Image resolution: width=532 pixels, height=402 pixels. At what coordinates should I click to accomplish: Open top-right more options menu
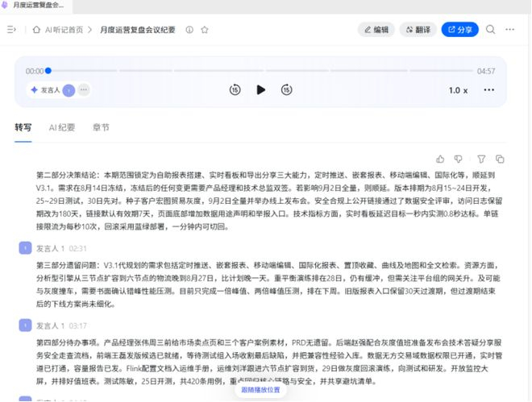(509, 30)
